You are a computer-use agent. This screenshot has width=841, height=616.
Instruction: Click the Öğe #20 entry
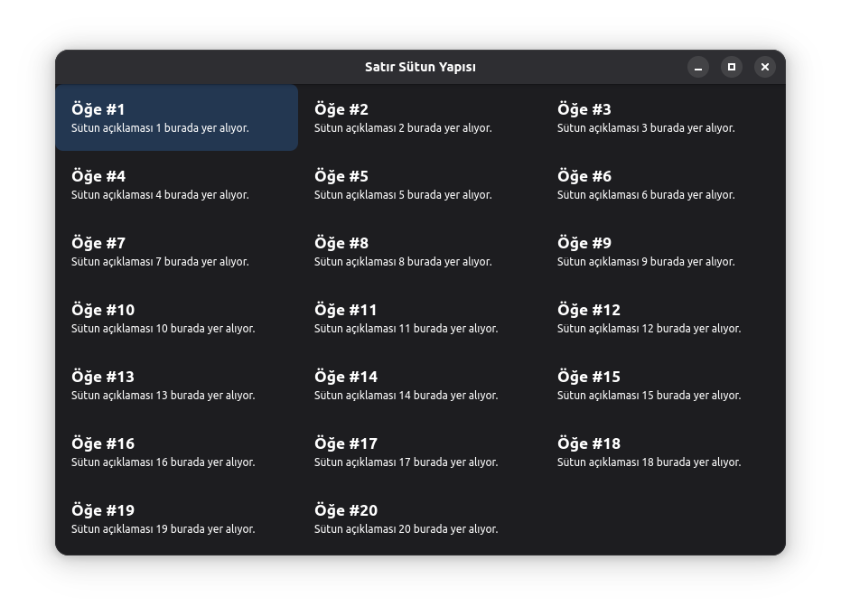(419, 519)
